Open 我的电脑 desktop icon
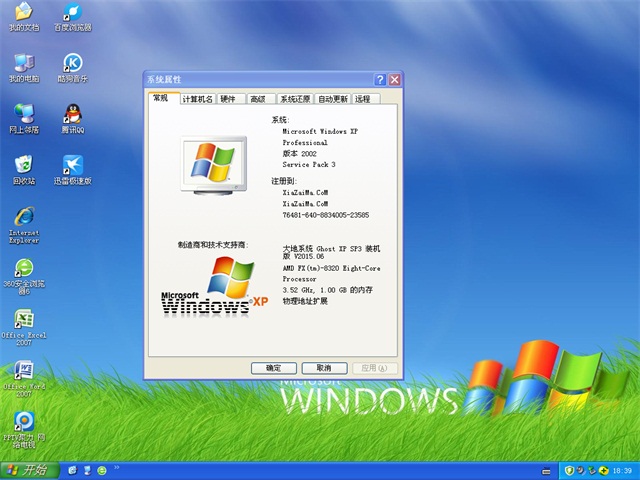Screen dimensions: 640x480 (23, 64)
